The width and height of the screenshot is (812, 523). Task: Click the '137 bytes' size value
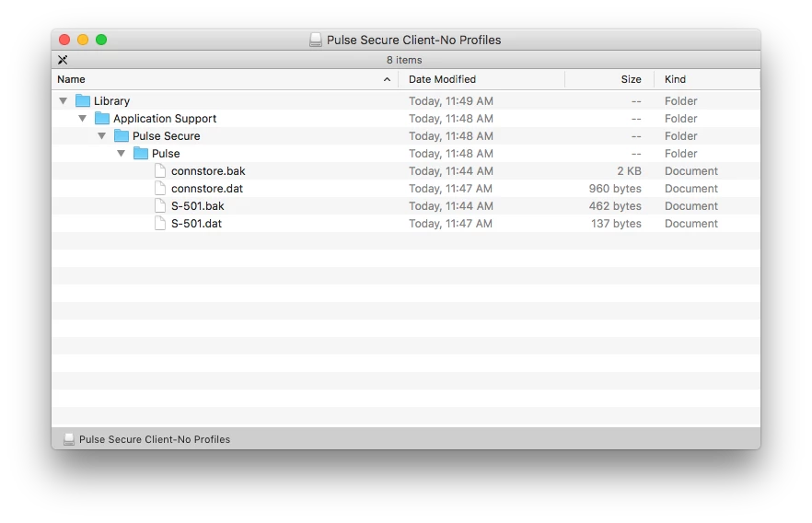(x=616, y=224)
